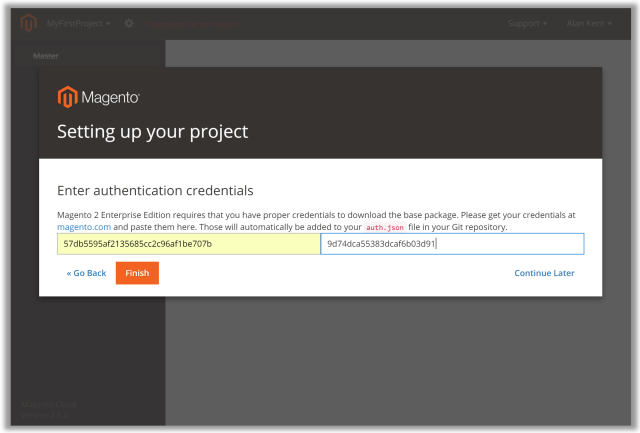This screenshot has width=640, height=433.
Task: Click the « Go Back link
Action: click(x=86, y=273)
